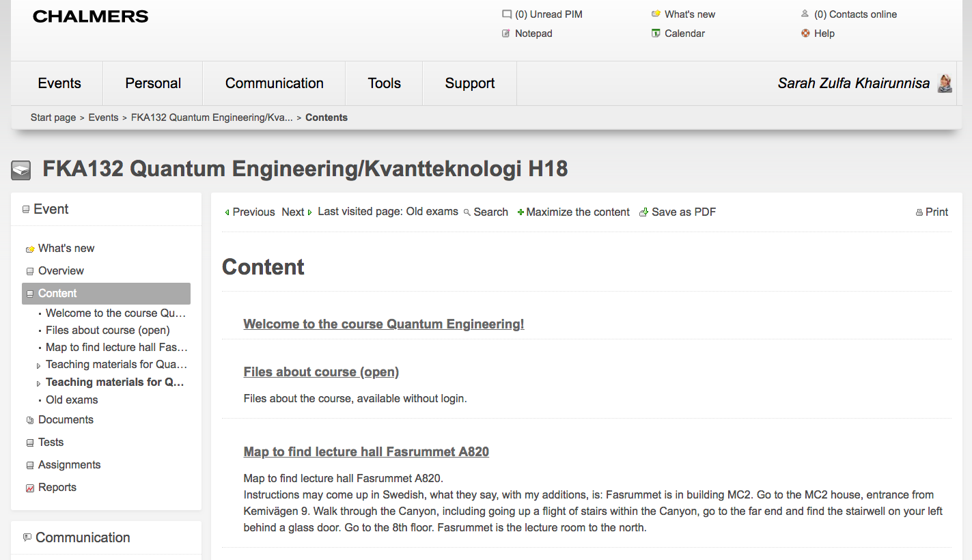Screen dimensions: 972x560
Task: Click the Calendar icon in header
Action: coord(656,33)
